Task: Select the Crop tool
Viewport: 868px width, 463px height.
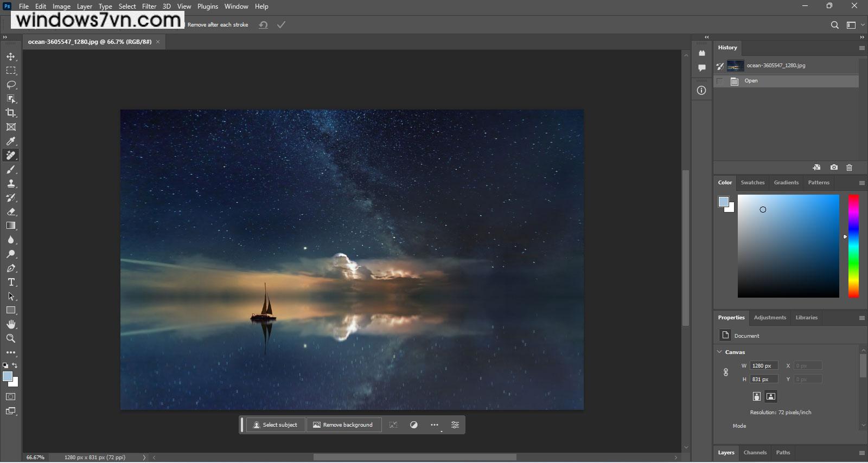Action: coord(11,113)
